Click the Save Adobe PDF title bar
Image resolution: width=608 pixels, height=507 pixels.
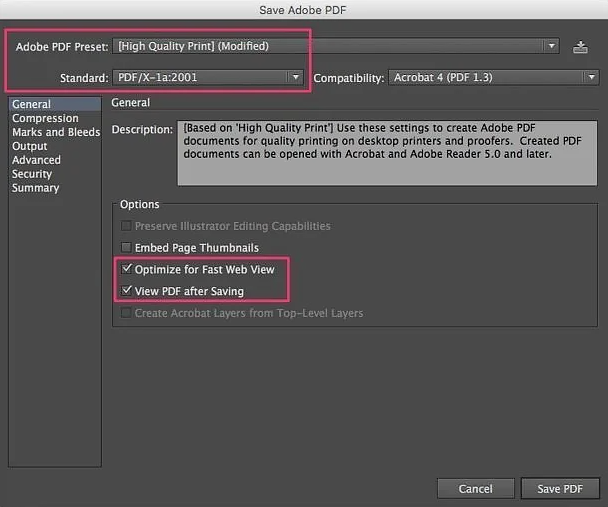pos(304,9)
